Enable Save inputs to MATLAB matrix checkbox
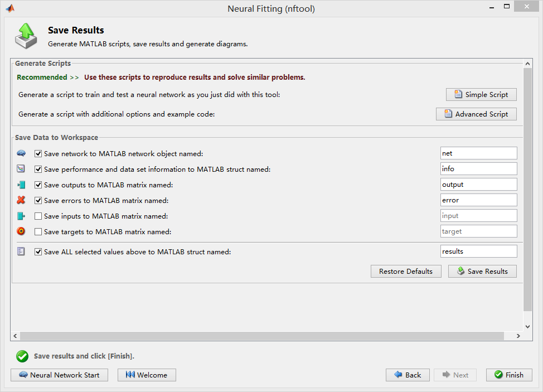The height and width of the screenshot is (392, 543). [38, 216]
